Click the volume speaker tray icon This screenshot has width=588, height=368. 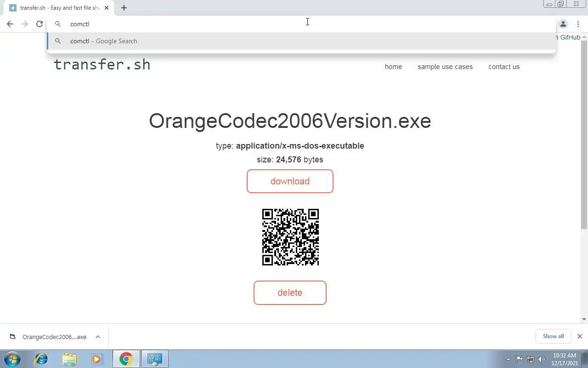tap(542, 359)
